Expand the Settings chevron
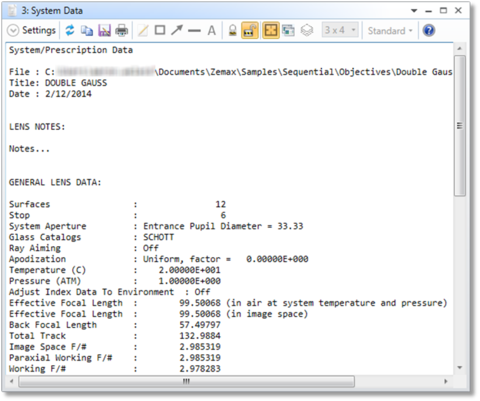 click(13, 31)
